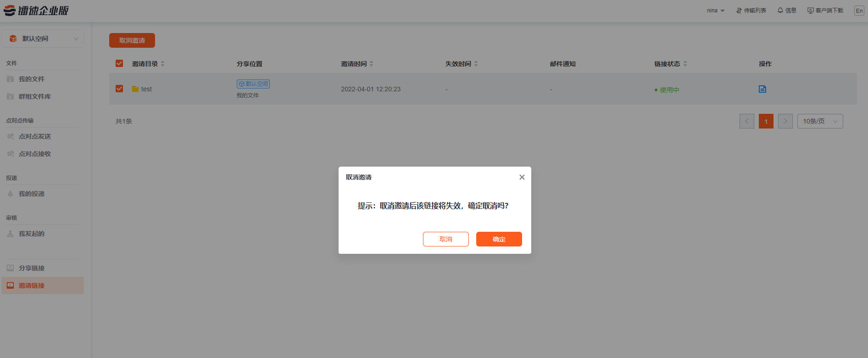The width and height of the screenshot is (868, 358).
Task: Sort by 邀请时间 column
Action: point(371,64)
